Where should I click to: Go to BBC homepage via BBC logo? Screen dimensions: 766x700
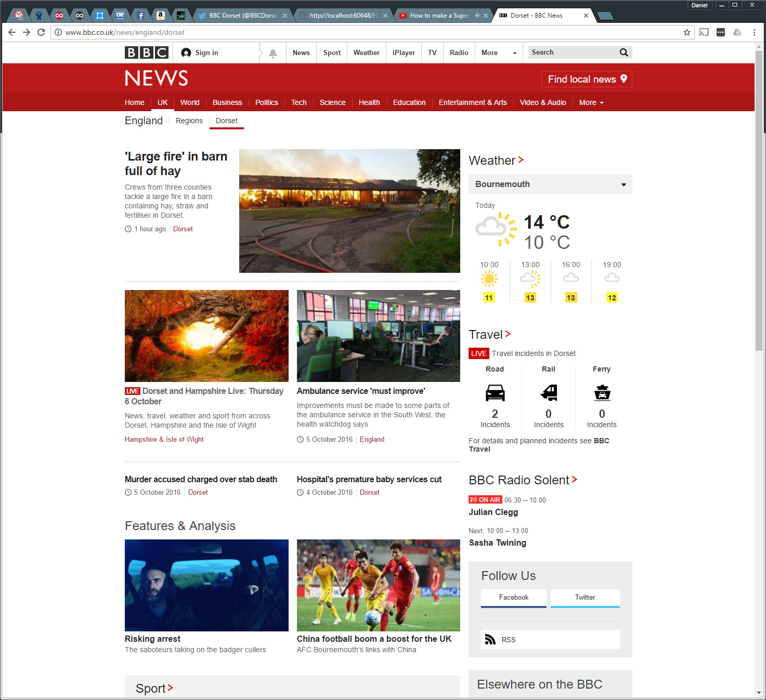pos(147,52)
